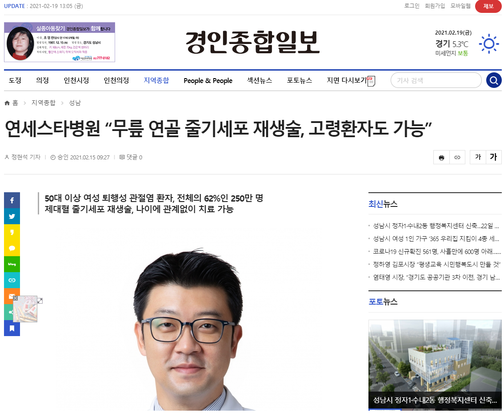
Task: Share article via Facebook icon
Action: click(x=12, y=200)
